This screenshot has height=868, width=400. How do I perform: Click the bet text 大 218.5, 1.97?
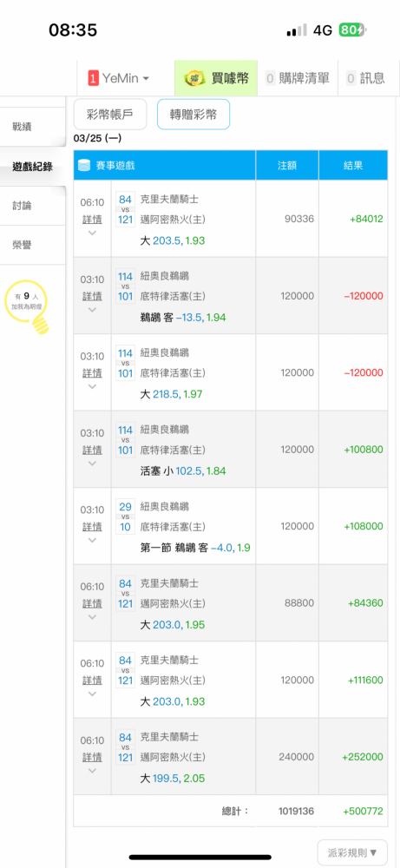pyautogui.click(x=173, y=395)
